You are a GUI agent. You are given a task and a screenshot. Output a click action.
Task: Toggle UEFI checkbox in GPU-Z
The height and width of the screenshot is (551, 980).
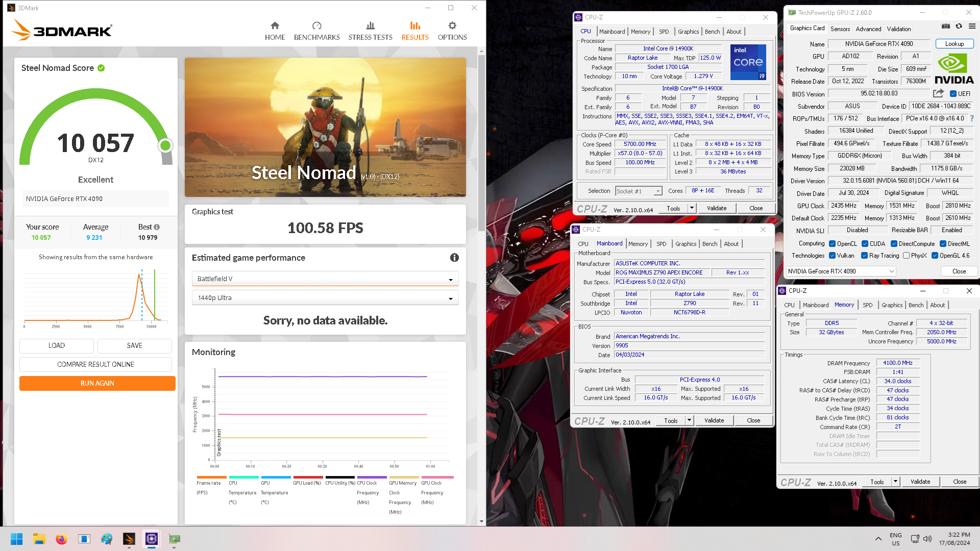(953, 94)
